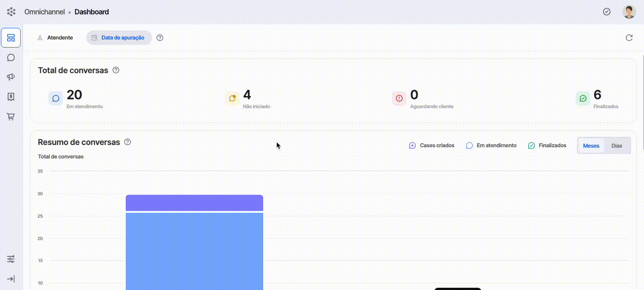Open the Atendente filter
Screen dimensions: 644x290
pos(55,38)
